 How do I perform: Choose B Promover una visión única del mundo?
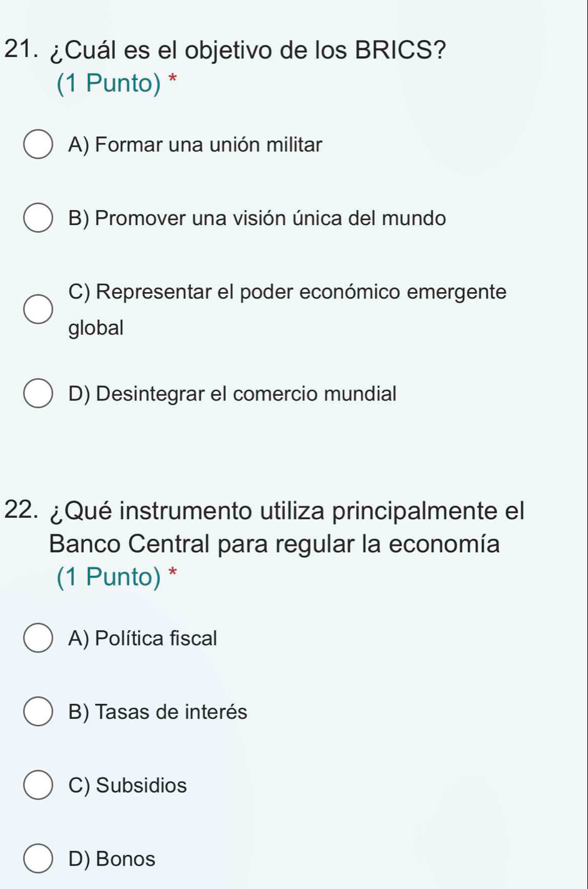click(x=38, y=219)
